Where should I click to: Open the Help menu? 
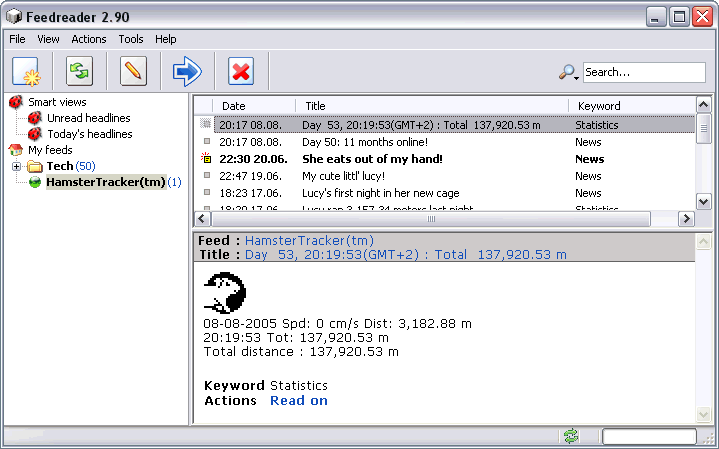pos(166,39)
